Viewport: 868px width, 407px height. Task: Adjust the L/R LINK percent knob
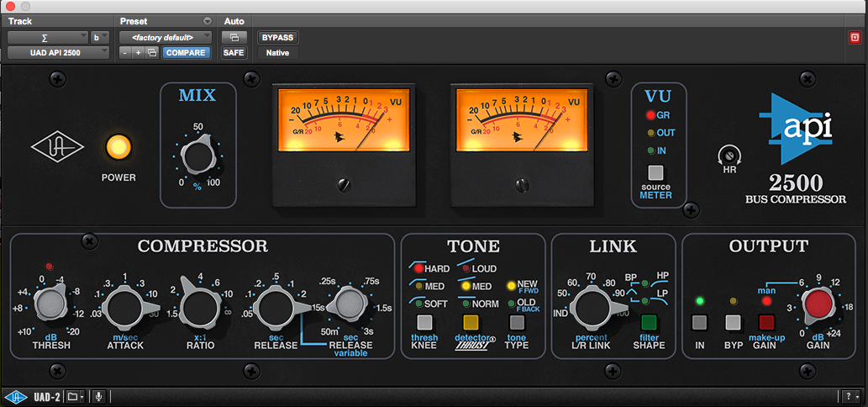point(592,309)
